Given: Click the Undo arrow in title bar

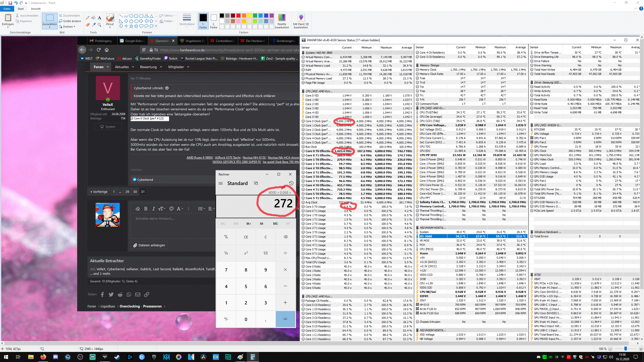Looking at the screenshot, I should (16, 3).
